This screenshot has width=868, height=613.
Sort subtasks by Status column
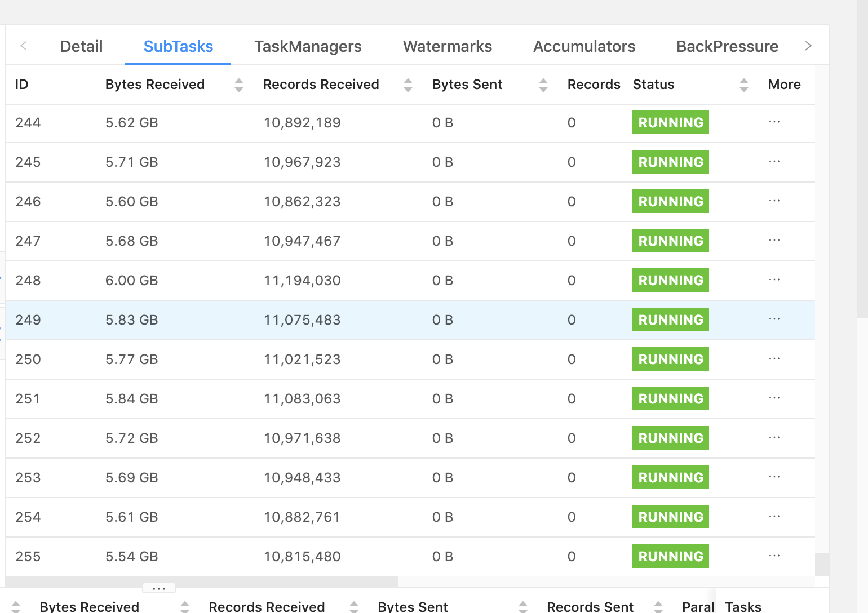coord(743,85)
